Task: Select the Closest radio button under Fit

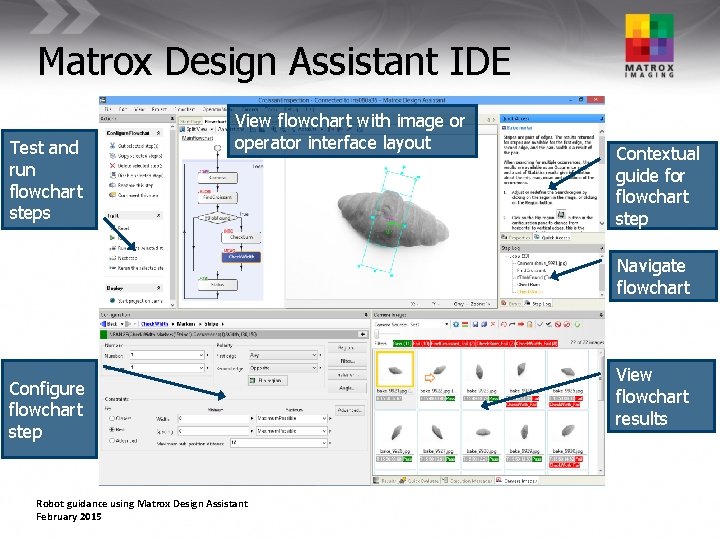Action: point(112,418)
